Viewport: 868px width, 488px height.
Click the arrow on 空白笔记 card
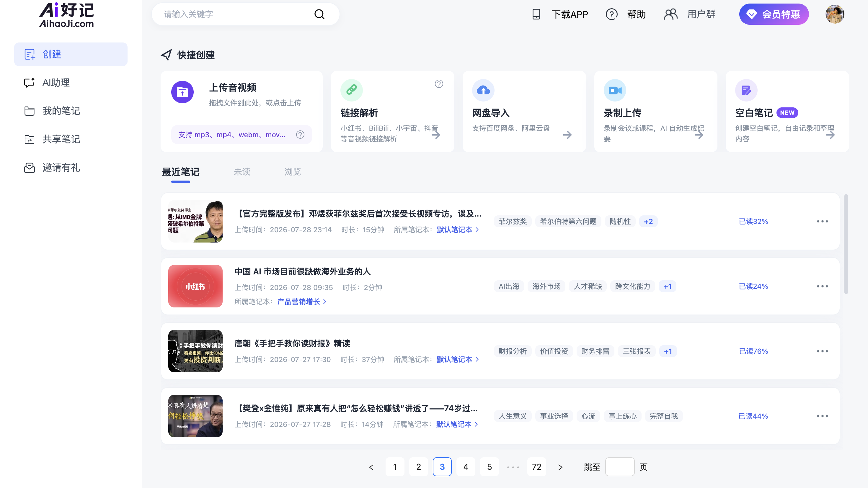831,135
